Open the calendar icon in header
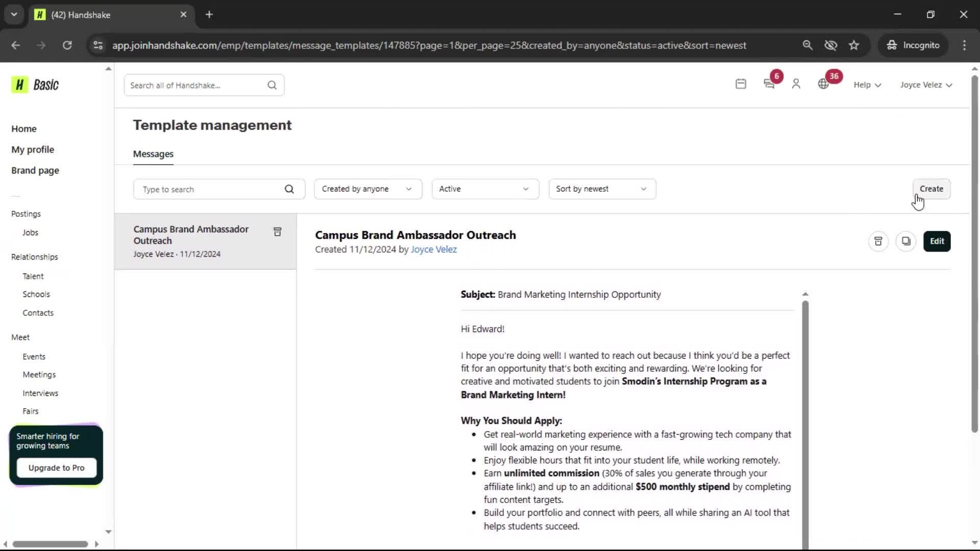The image size is (980, 551). pyautogui.click(x=741, y=84)
